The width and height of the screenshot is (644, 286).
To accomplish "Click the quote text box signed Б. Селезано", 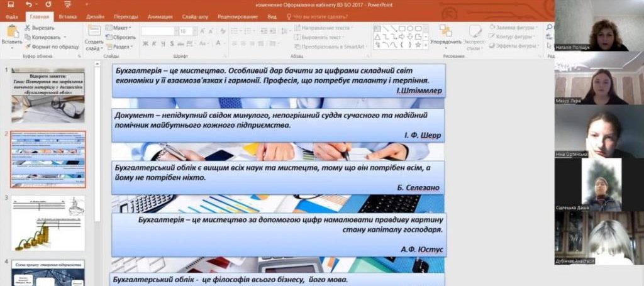I will (277, 177).
